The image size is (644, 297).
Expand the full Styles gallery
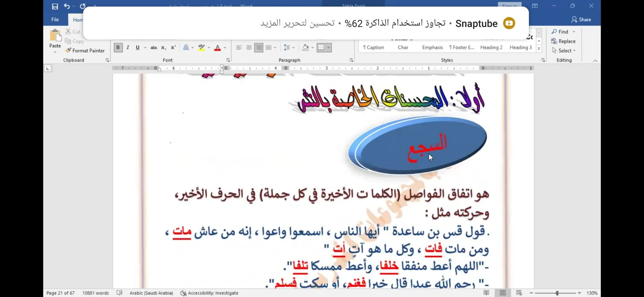539,49
